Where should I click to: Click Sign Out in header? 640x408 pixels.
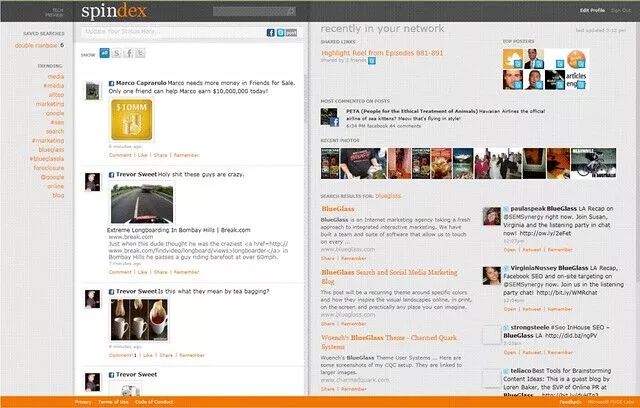621,10
